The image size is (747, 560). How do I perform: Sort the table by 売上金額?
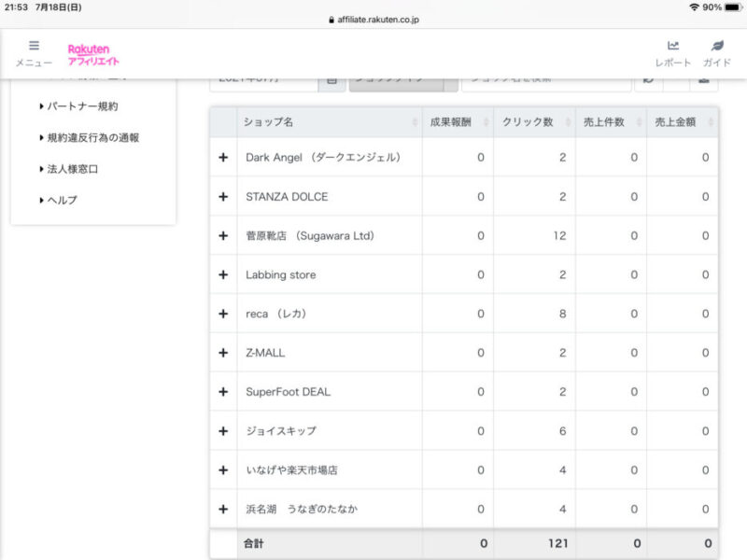click(x=683, y=122)
